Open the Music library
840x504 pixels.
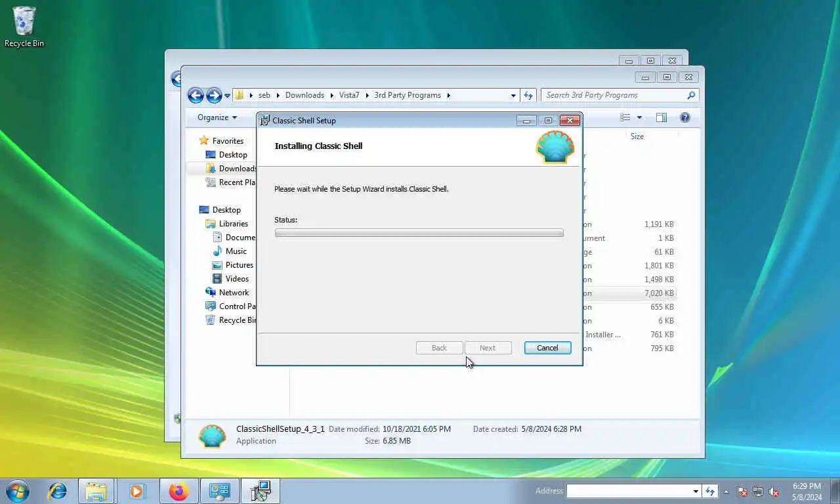tap(230, 251)
